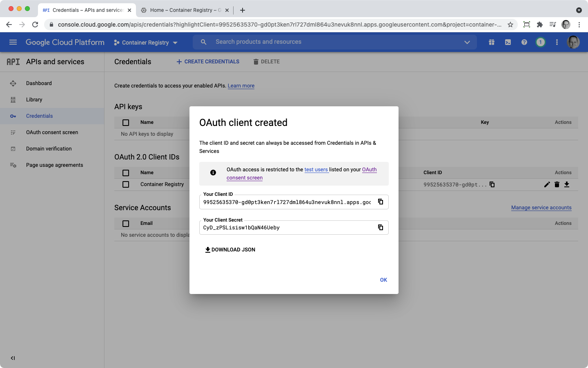Sort API keys by the Name column header
588x368 pixels.
click(147, 122)
